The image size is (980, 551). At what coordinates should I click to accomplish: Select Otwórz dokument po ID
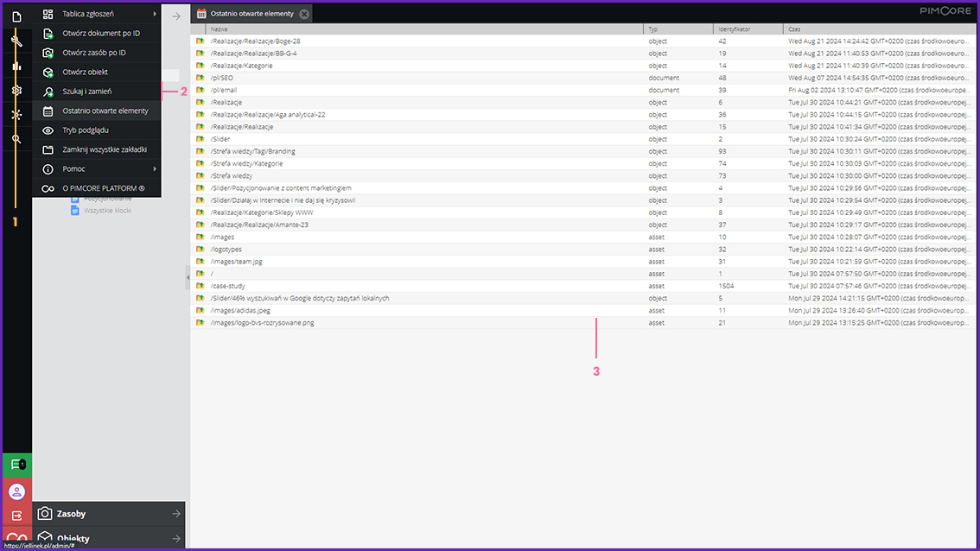(101, 33)
